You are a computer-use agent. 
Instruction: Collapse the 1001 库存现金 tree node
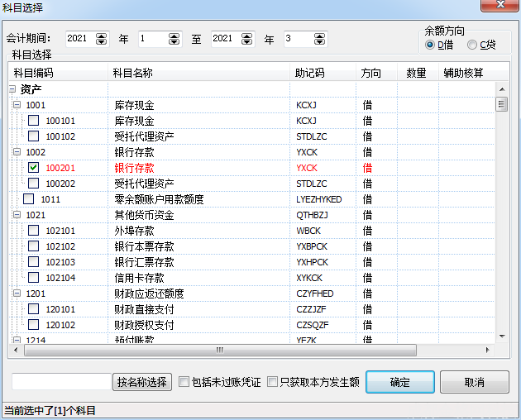tap(17, 105)
